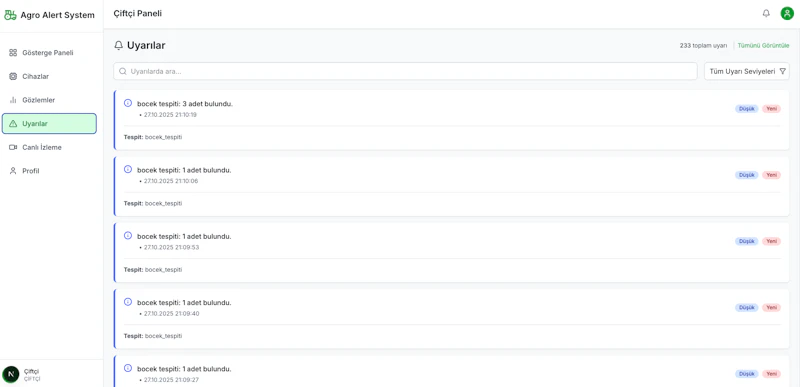Screen dimensions: 800x387
Task: Click the tractor logo icon
Action: (10, 15)
